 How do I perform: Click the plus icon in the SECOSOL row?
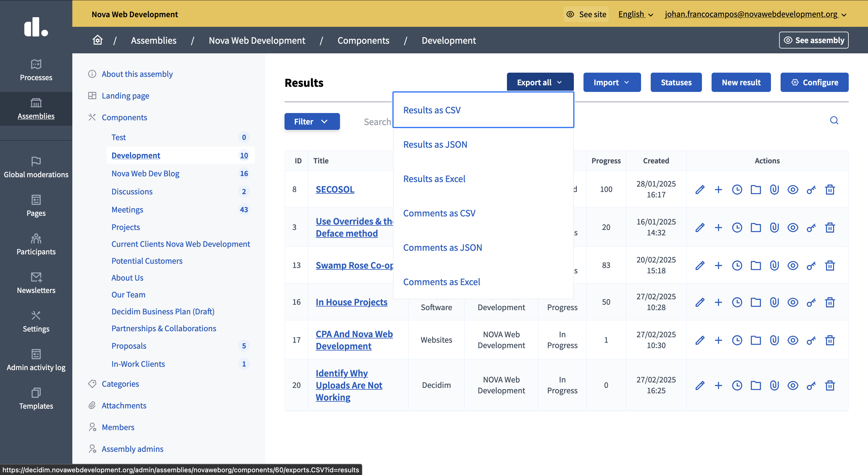(719, 189)
